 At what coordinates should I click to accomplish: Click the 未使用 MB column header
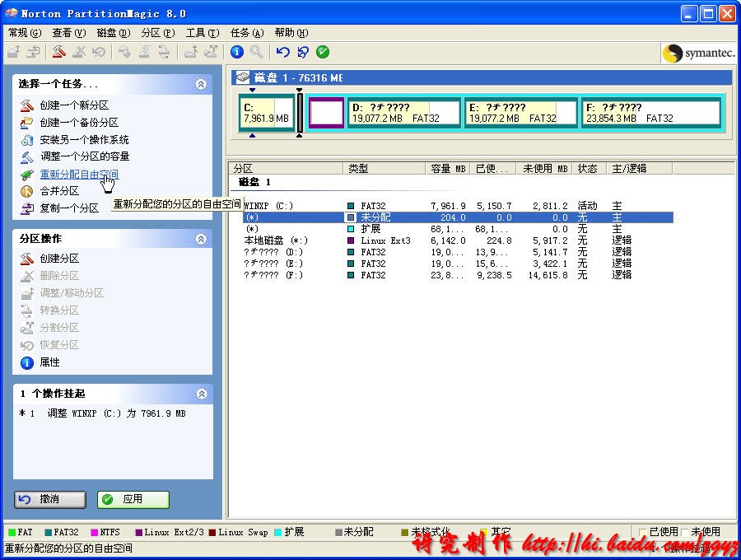click(544, 168)
